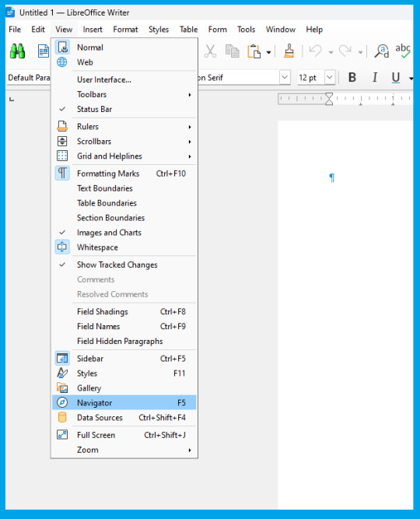Viewport: 420px width, 519px height.
Task: Click the New document toolbar icon
Action: pyautogui.click(x=44, y=51)
